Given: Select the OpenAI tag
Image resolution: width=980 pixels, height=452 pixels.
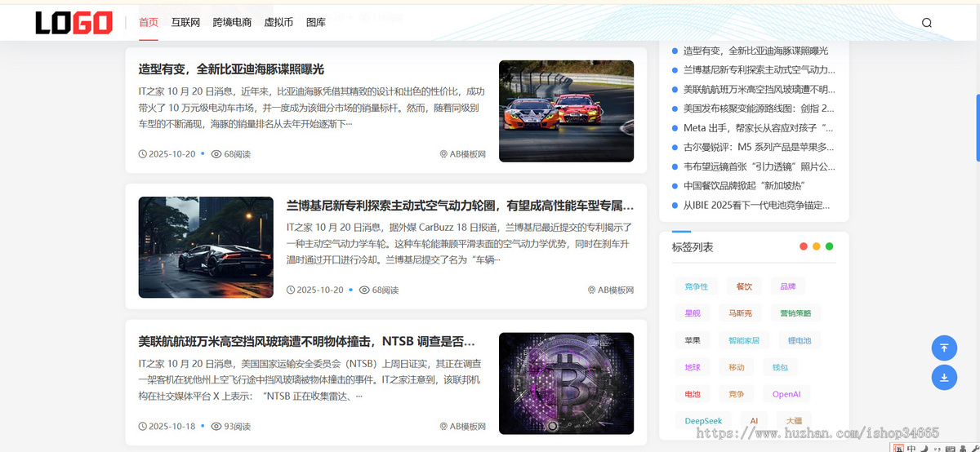Looking at the screenshot, I should pos(786,394).
